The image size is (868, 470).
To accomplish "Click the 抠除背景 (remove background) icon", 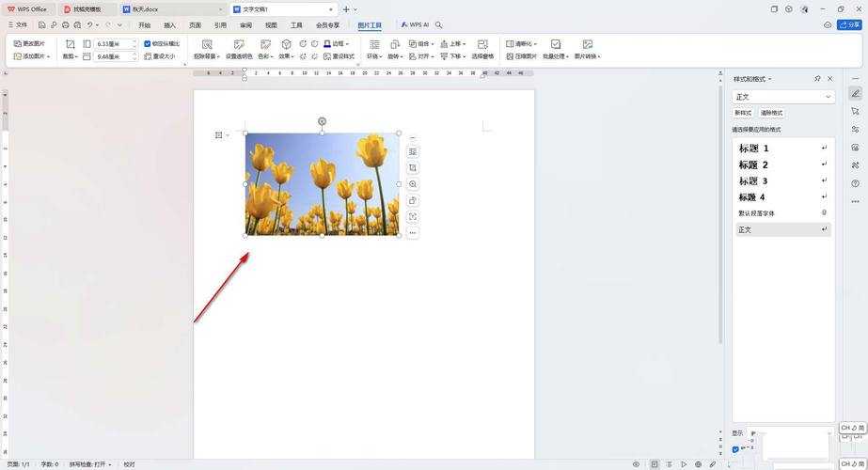I will click(207, 44).
